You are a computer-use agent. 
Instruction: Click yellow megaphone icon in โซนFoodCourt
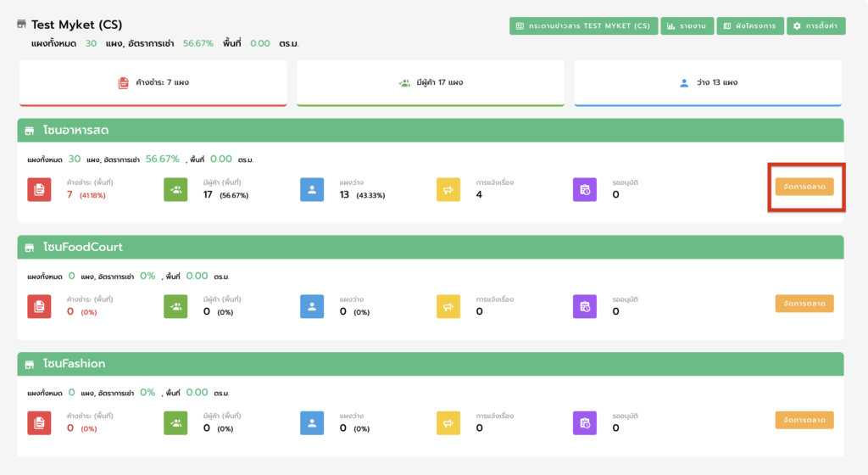click(x=448, y=307)
